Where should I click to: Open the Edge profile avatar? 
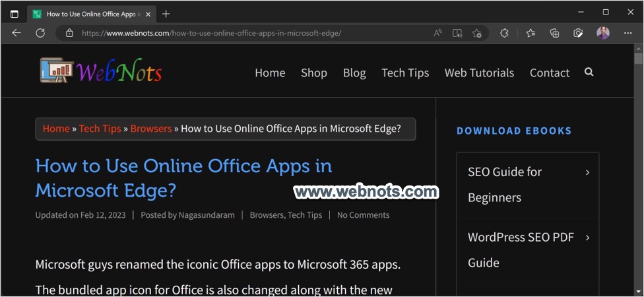603,33
